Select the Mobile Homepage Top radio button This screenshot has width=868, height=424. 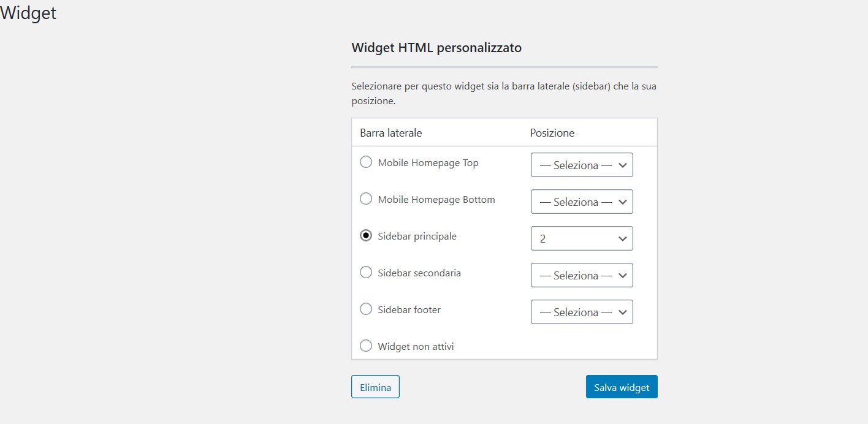(366, 162)
